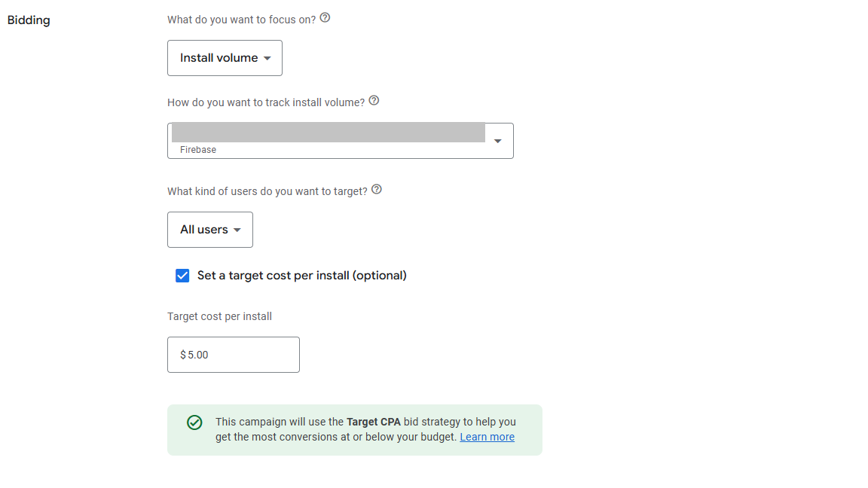Open the Install volume dropdown
This screenshot has width=868, height=488.
click(225, 58)
